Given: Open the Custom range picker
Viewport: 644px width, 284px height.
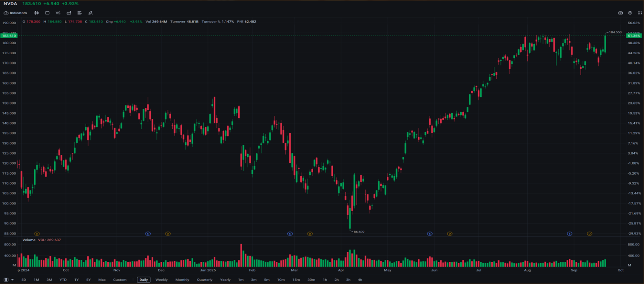Looking at the screenshot, I should point(120,280).
